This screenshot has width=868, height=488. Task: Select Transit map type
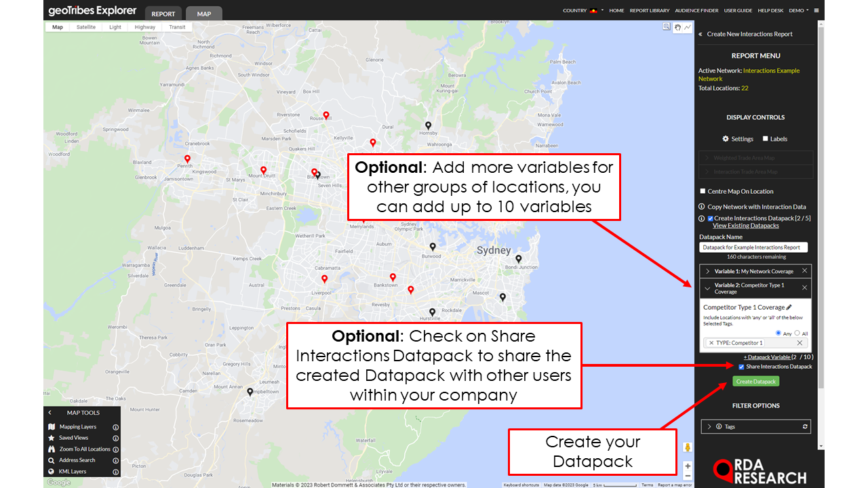coord(177,27)
